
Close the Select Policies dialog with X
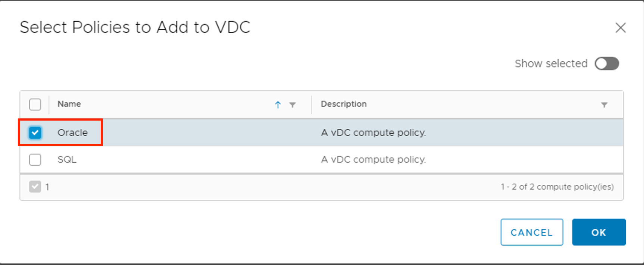coord(620,28)
